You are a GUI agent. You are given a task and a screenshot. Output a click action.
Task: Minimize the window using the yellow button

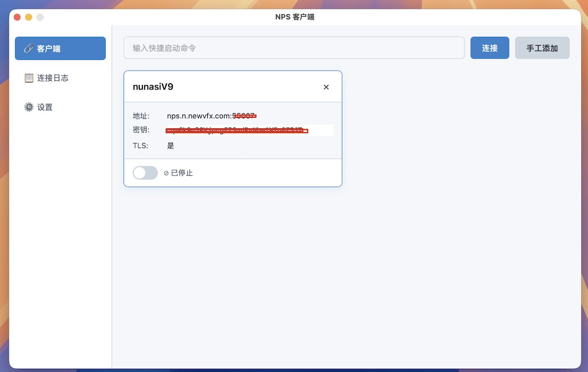coord(28,17)
